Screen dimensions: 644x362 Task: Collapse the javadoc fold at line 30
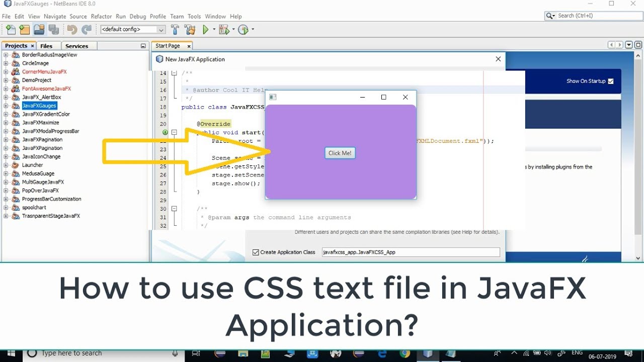click(174, 209)
